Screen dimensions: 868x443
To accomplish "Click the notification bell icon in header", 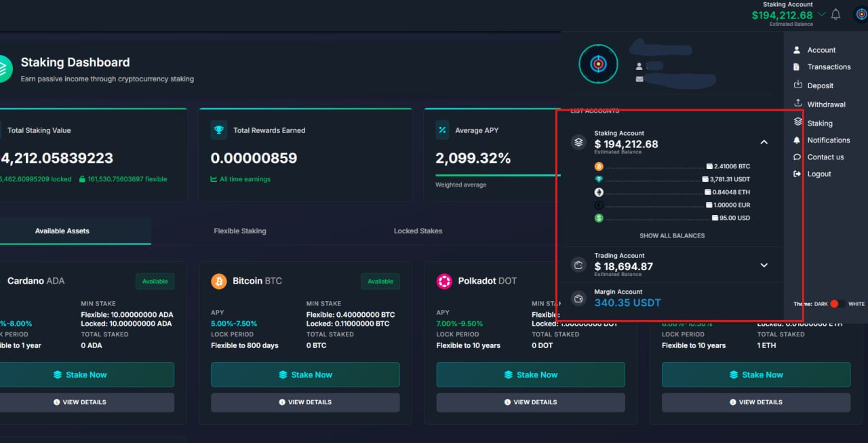I will [x=835, y=14].
